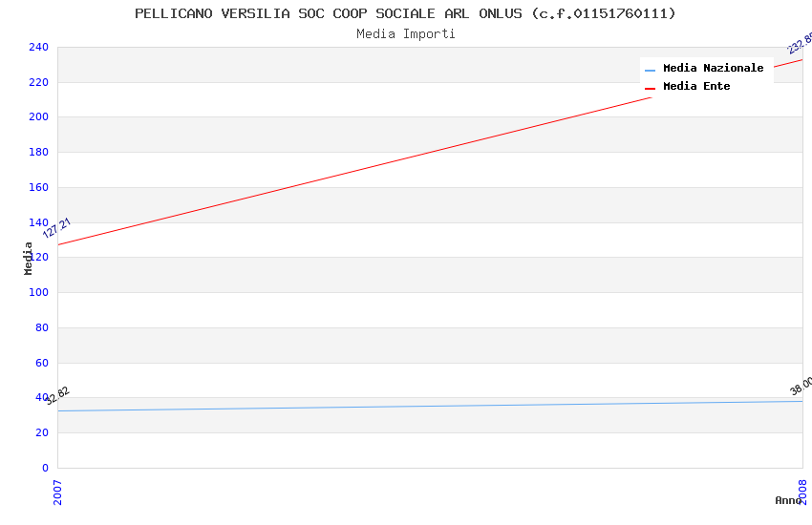Click the blue Media Nazionale trend line
The width and height of the screenshot is (812, 525).
pyautogui.click(x=430, y=406)
